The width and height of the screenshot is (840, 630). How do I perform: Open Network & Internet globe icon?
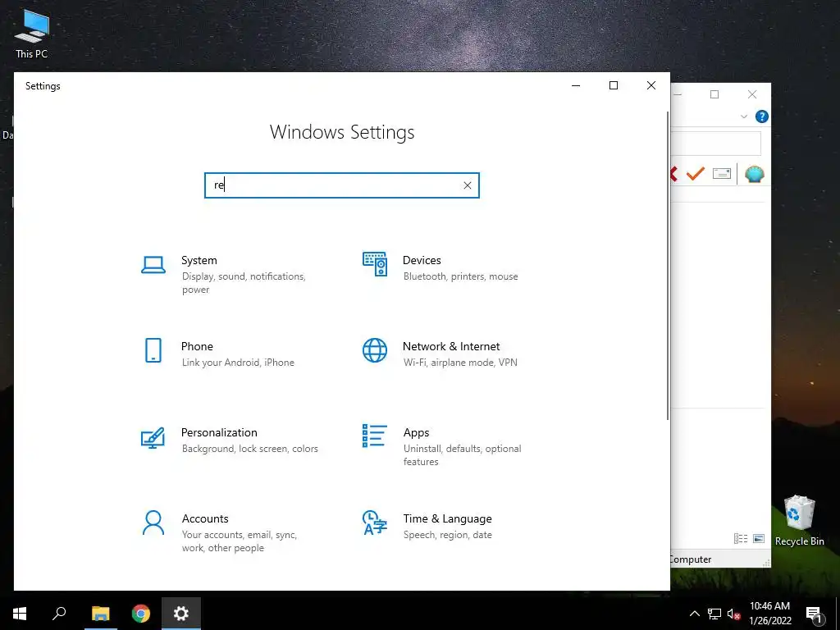click(x=374, y=350)
